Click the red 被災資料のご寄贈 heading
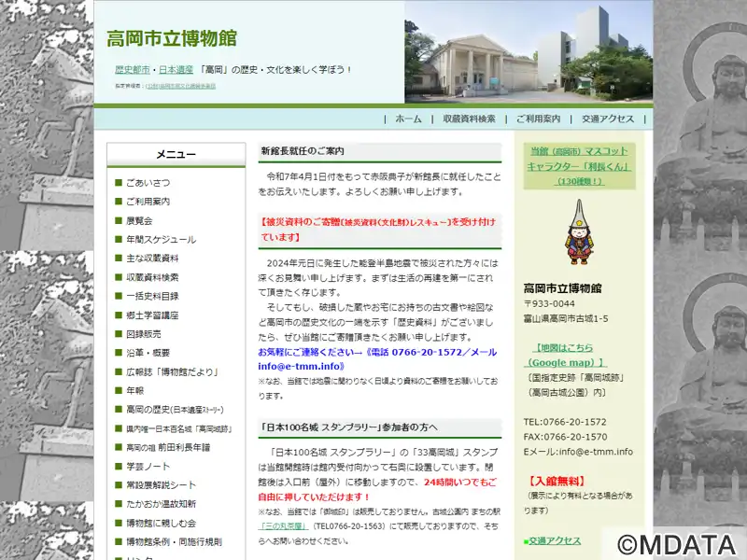 click(379, 230)
